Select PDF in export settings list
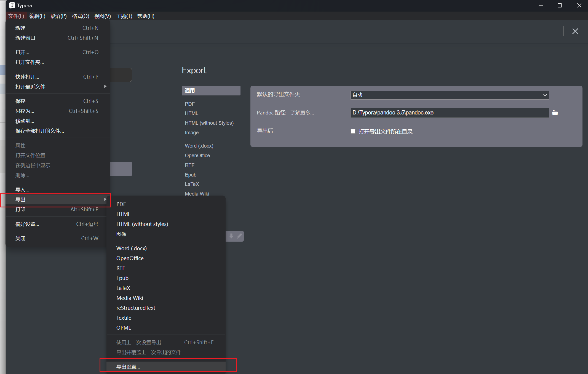The image size is (588, 374). 190,104
